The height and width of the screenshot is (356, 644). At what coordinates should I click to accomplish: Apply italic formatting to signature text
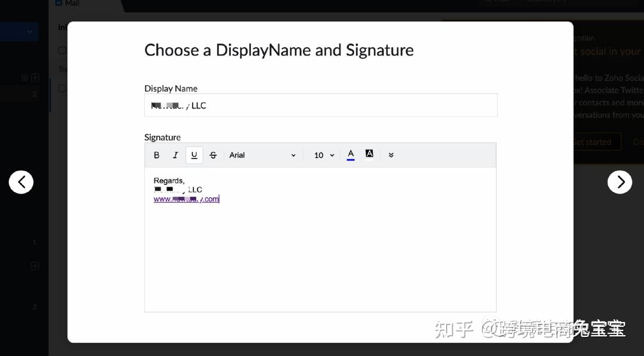click(175, 155)
